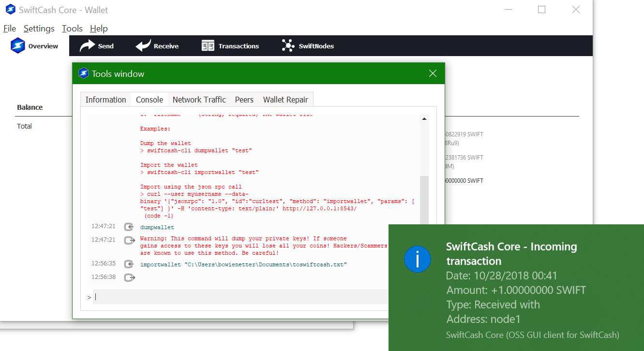
Task: Click the 'Import the wallet' example text
Action: [169, 165]
